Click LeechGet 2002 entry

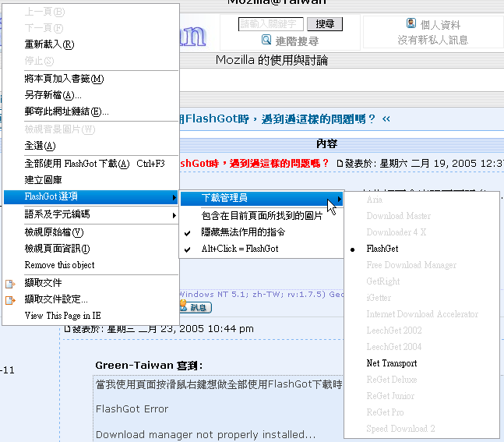point(421,331)
